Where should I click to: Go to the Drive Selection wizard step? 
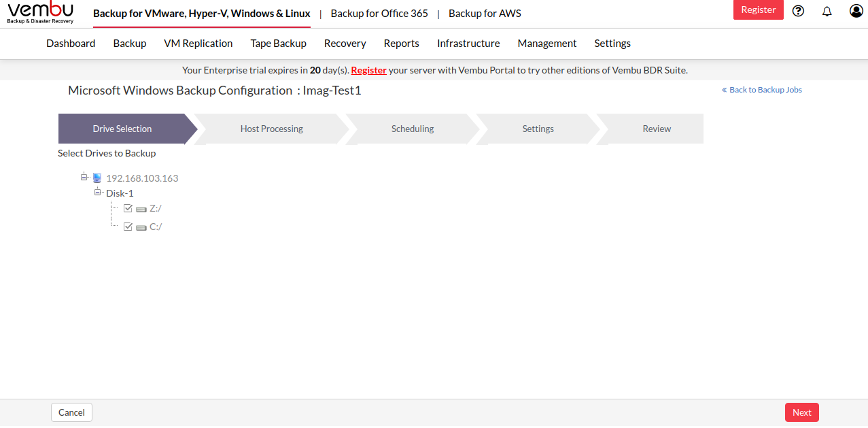tap(122, 129)
